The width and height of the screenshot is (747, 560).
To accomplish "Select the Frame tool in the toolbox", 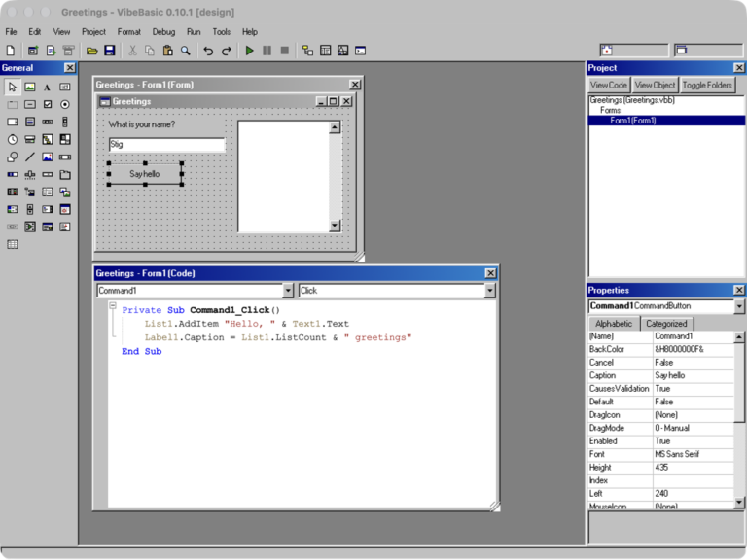I will click(x=13, y=104).
